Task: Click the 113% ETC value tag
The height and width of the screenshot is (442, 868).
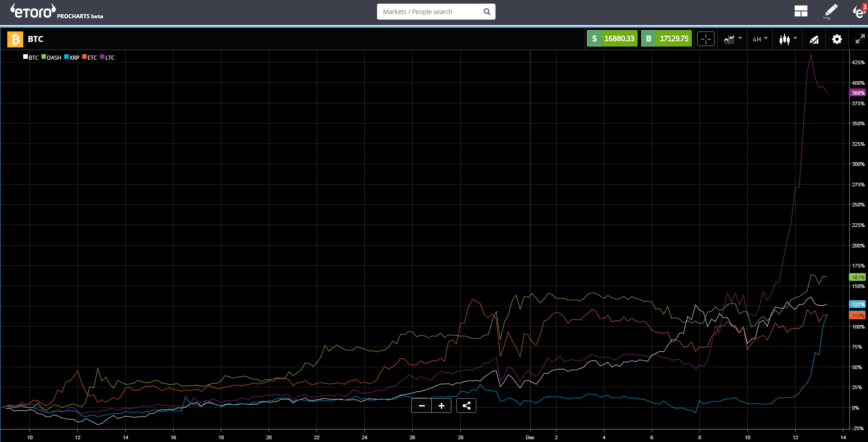Action: click(858, 316)
